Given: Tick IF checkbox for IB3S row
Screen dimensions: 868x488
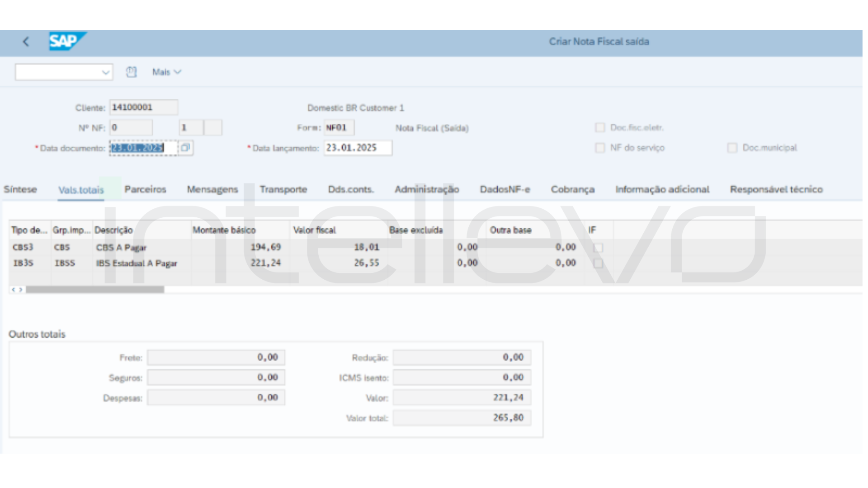Looking at the screenshot, I should coord(598,263).
